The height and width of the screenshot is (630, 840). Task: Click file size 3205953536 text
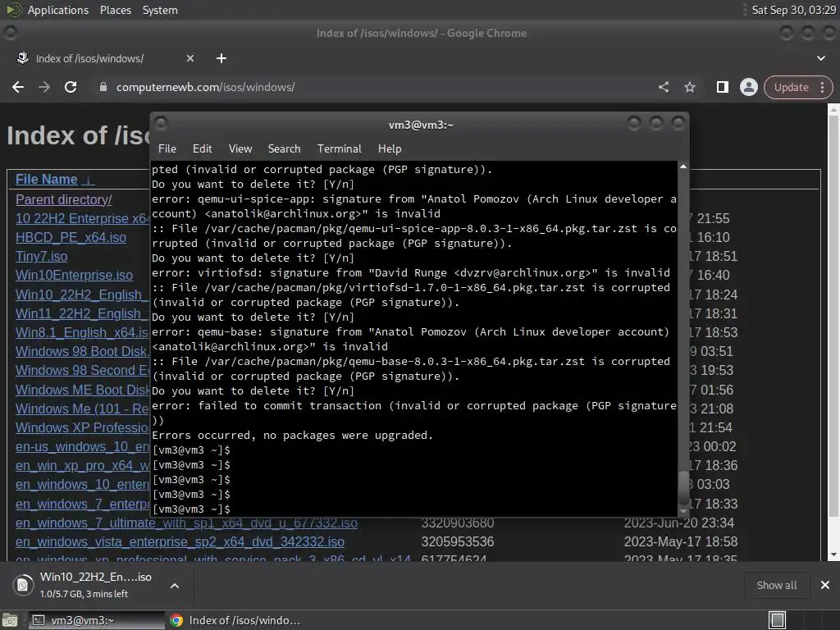pos(458,541)
